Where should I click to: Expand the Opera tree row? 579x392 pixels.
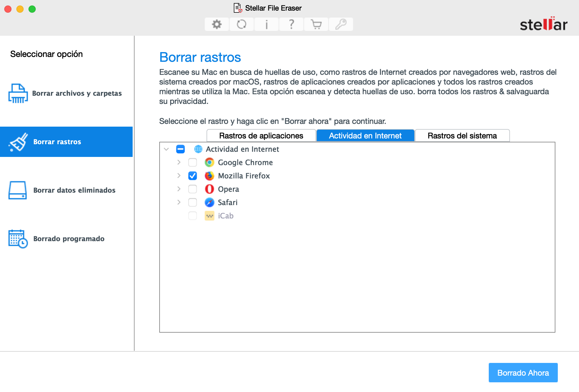(179, 189)
